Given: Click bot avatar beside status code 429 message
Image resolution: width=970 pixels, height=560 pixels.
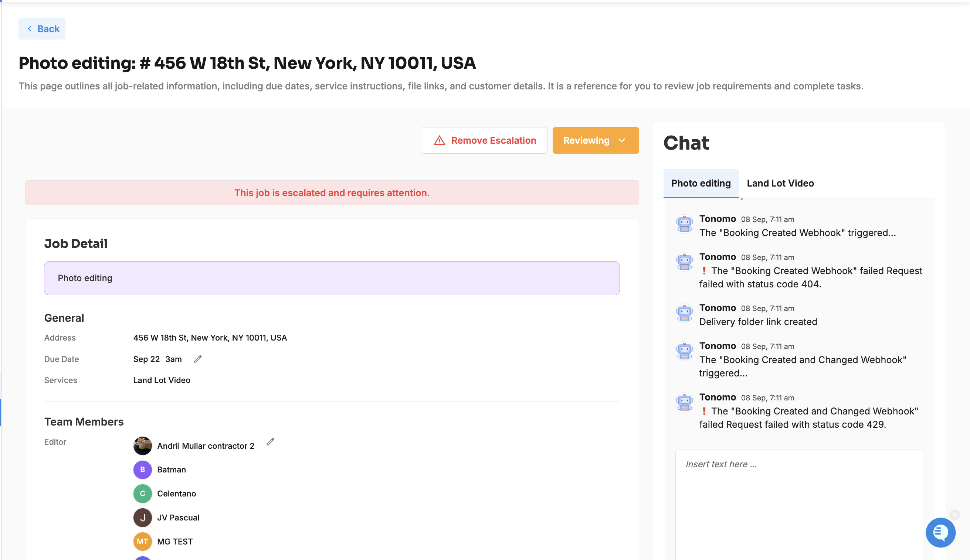Looking at the screenshot, I should pyautogui.click(x=684, y=402).
